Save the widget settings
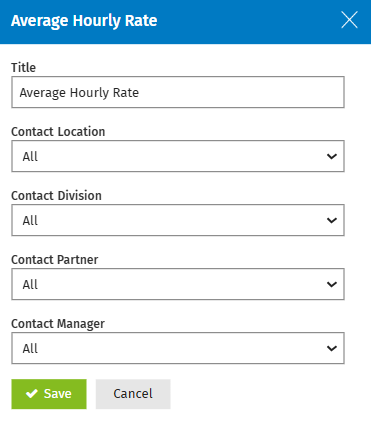Image resolution: width=371 pixels, height=421 pixels. (49, 394)
